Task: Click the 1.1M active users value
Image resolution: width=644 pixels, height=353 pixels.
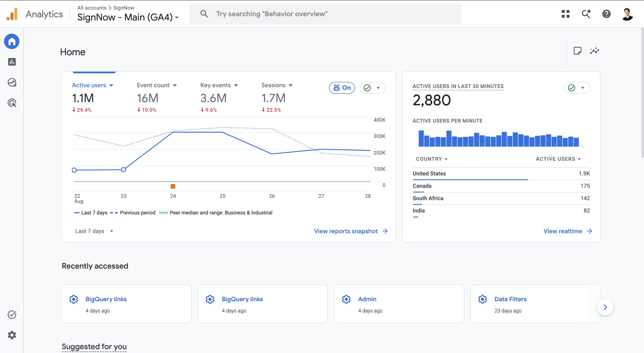Action: [83, 98]
